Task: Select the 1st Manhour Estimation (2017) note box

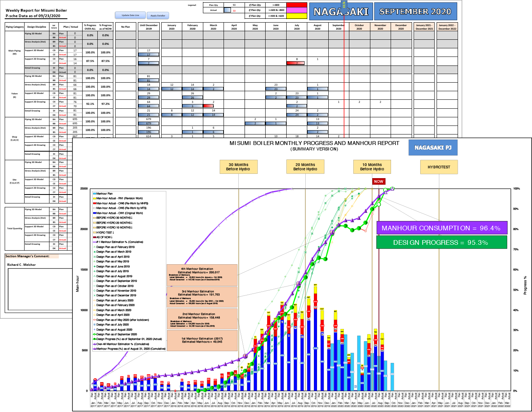Action: [202, 340]
